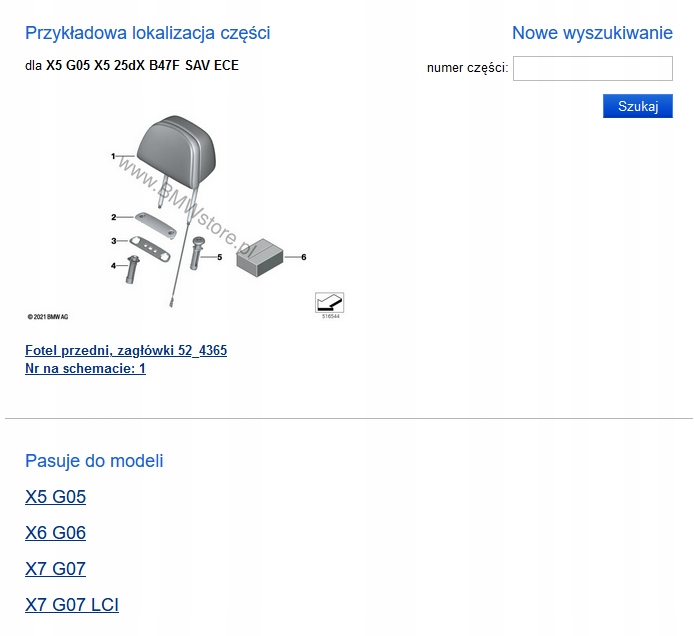694x636 pixels.
Task: Select the guide sleeve part labeled 5
Action: [197, 253]
